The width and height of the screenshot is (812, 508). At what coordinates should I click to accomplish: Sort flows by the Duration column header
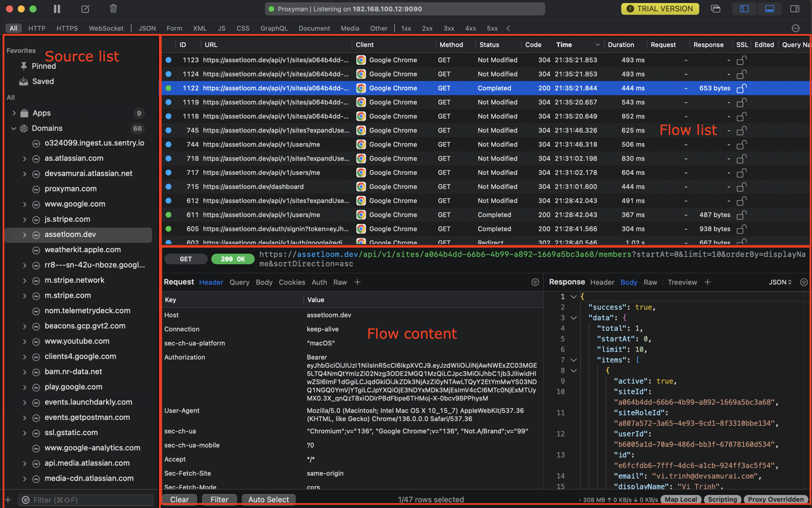point(621,45)
